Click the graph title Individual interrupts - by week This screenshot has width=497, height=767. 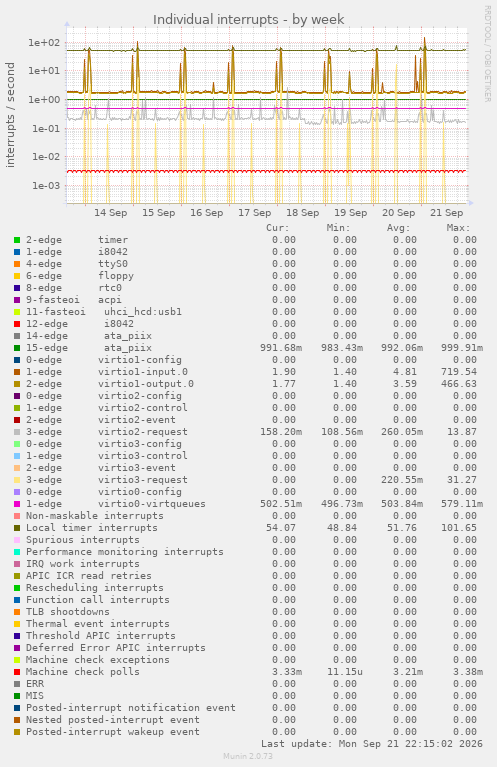248,20
